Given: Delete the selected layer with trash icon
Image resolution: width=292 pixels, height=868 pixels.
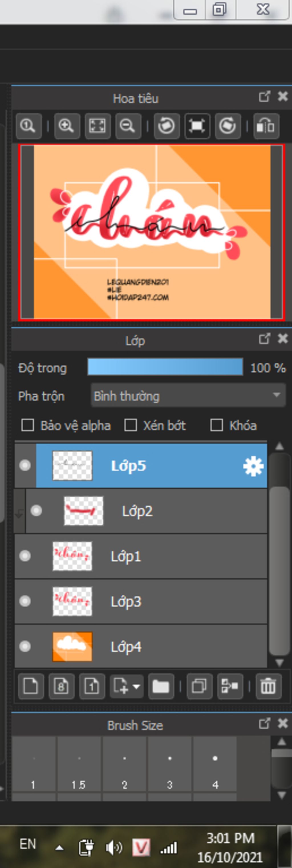Looking at the screenshot, I should [268, 686].
